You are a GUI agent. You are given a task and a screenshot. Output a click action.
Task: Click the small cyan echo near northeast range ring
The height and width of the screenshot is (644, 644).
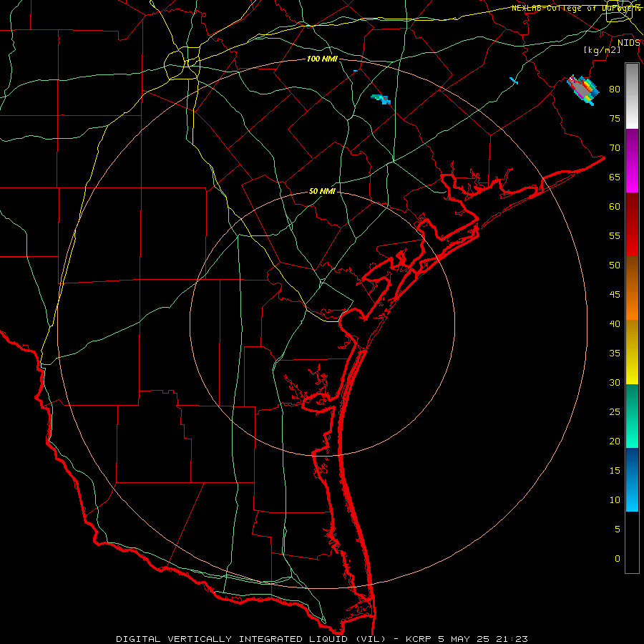513,80
